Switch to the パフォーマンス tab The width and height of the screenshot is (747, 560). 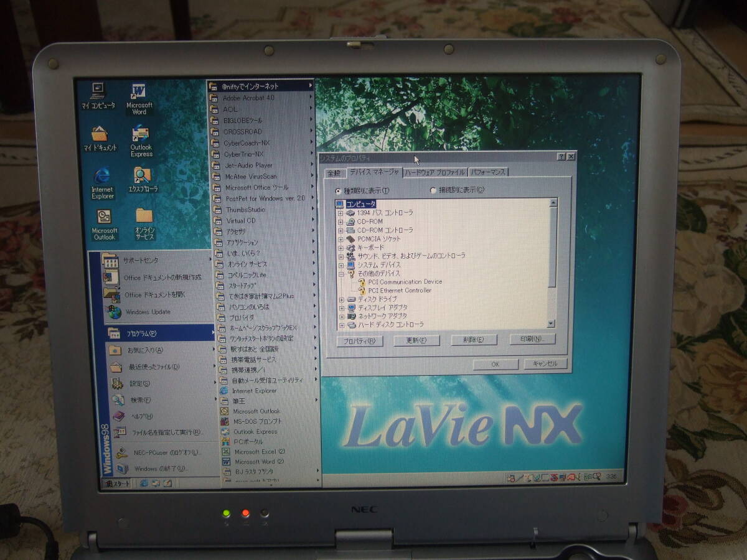(489, 172)
